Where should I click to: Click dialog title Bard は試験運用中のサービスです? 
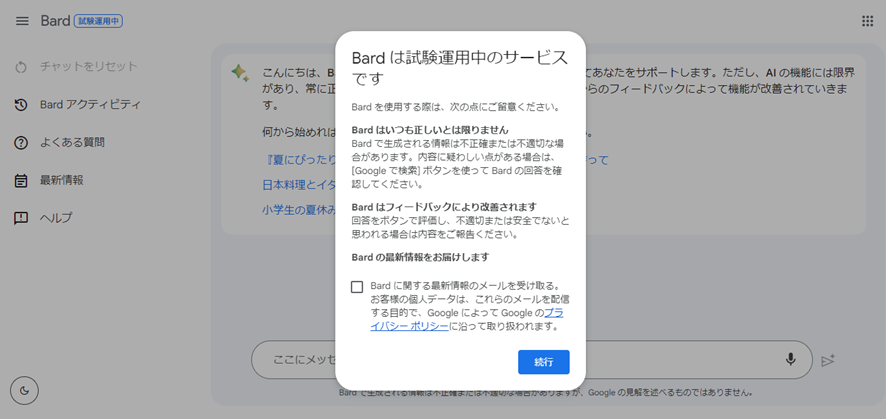coord(459,68)
